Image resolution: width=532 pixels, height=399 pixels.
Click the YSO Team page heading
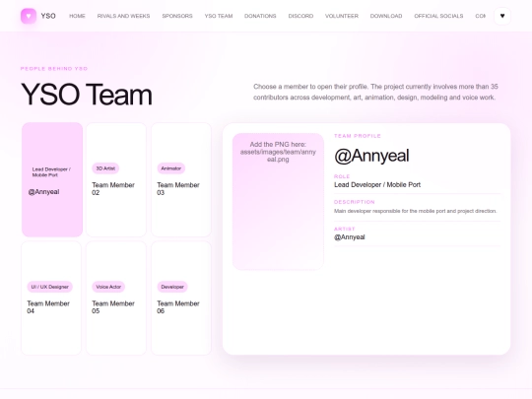(x=87, y=95)
